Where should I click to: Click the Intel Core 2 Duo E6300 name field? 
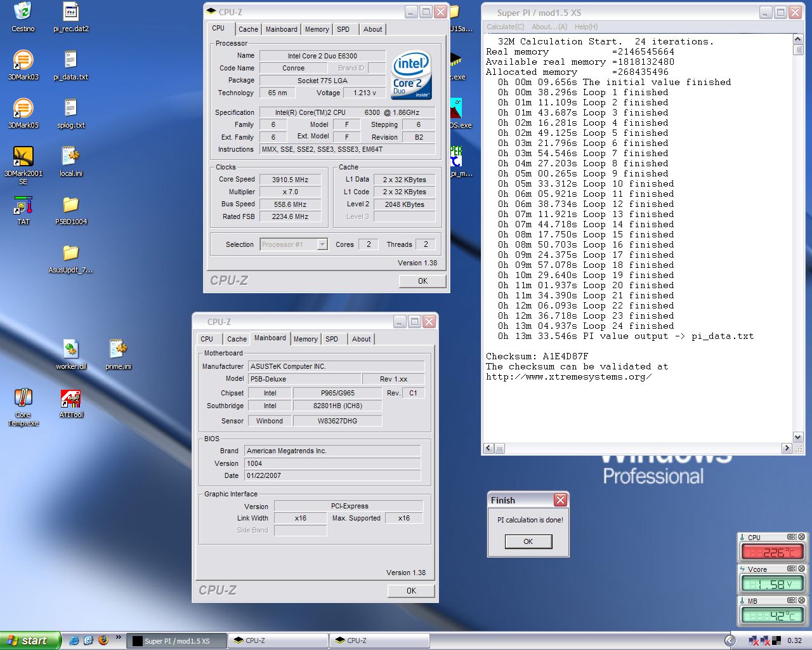coord(322,56)
